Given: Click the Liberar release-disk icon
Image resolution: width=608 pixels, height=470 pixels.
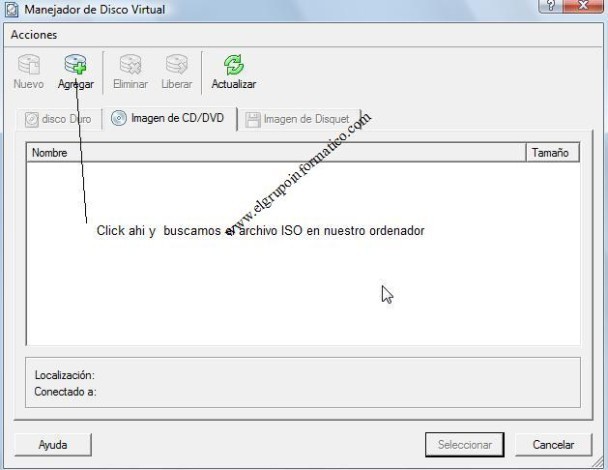Looking at the screenshot, I should 176,64.
